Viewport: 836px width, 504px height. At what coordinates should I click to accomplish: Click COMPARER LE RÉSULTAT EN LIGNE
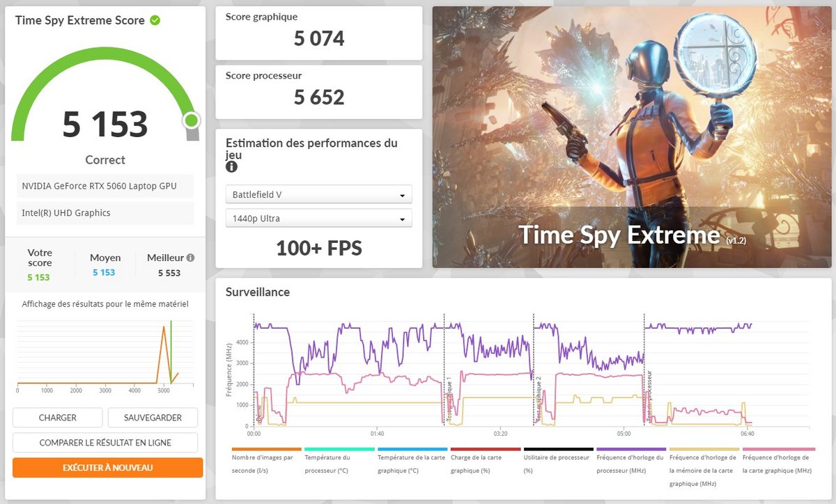pos(105,443)
